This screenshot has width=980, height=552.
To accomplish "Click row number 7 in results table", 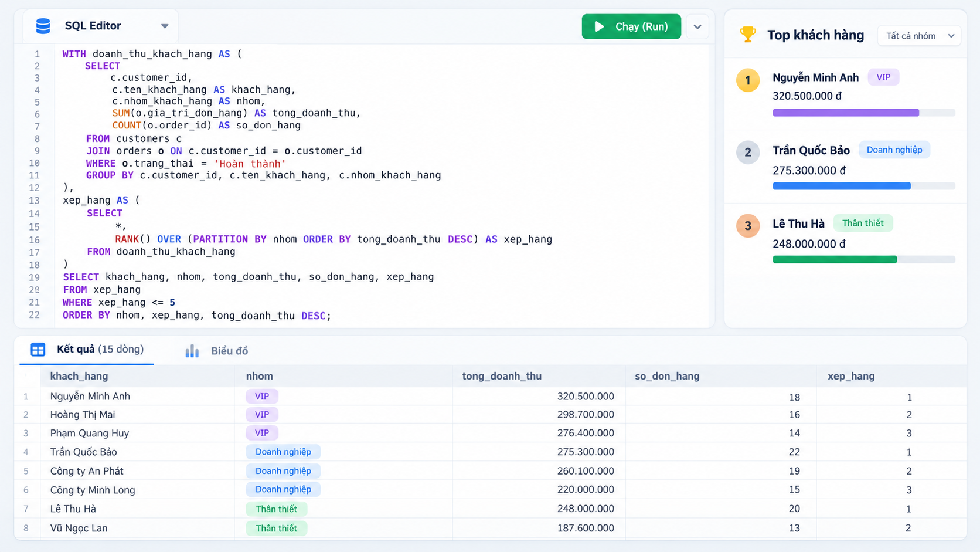I will pyautogui.click(x=26, y=509).
